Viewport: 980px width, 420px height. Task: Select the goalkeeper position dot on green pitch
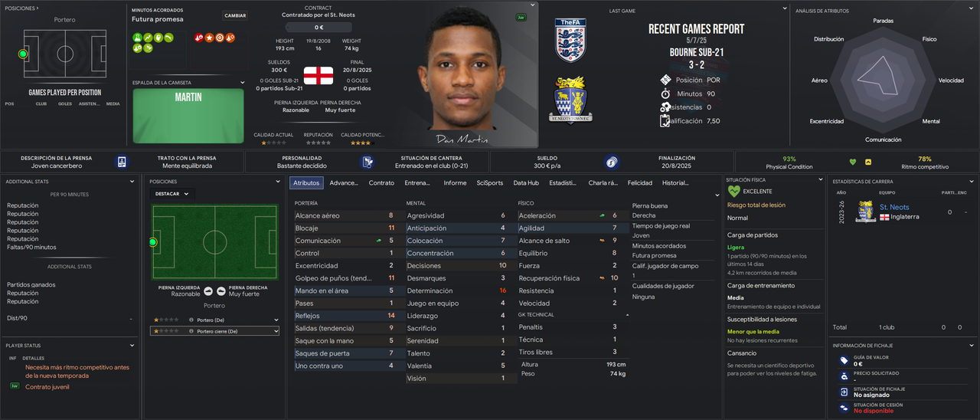tap(152, 242)
